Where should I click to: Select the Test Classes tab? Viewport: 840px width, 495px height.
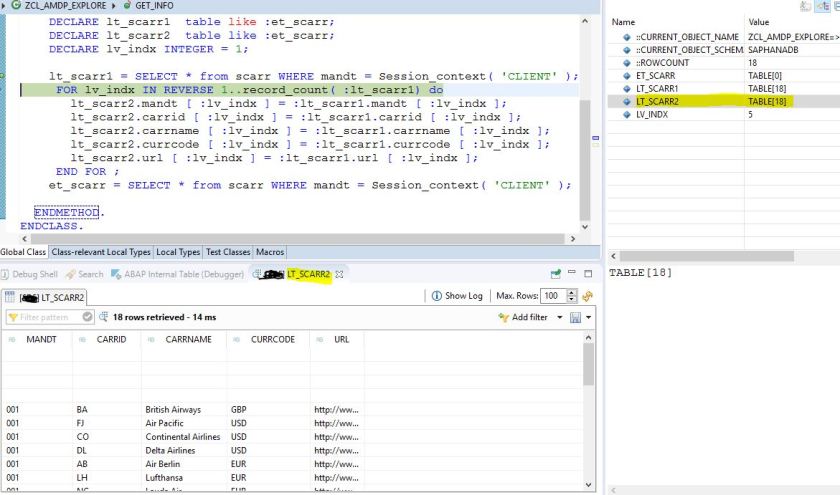pyautogui.click(x=228, y=252)
